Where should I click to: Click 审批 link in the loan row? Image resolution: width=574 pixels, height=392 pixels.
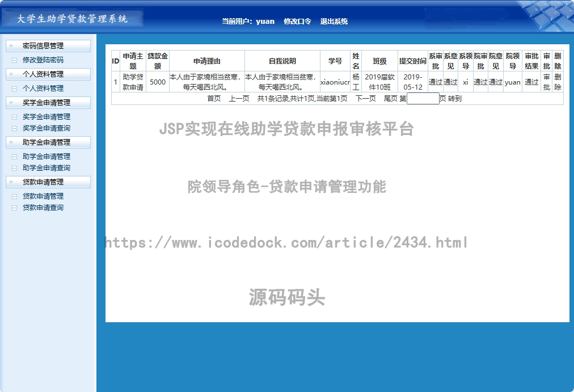click(546, 82)
